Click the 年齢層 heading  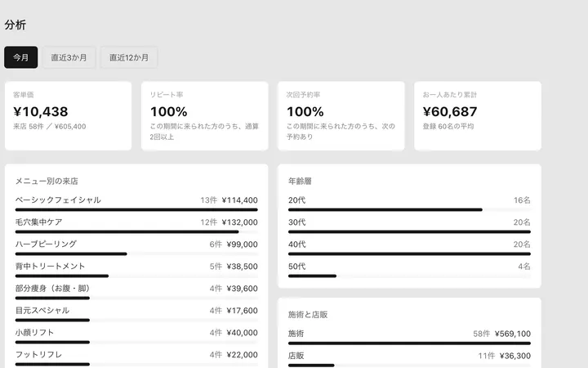point(300,181)
